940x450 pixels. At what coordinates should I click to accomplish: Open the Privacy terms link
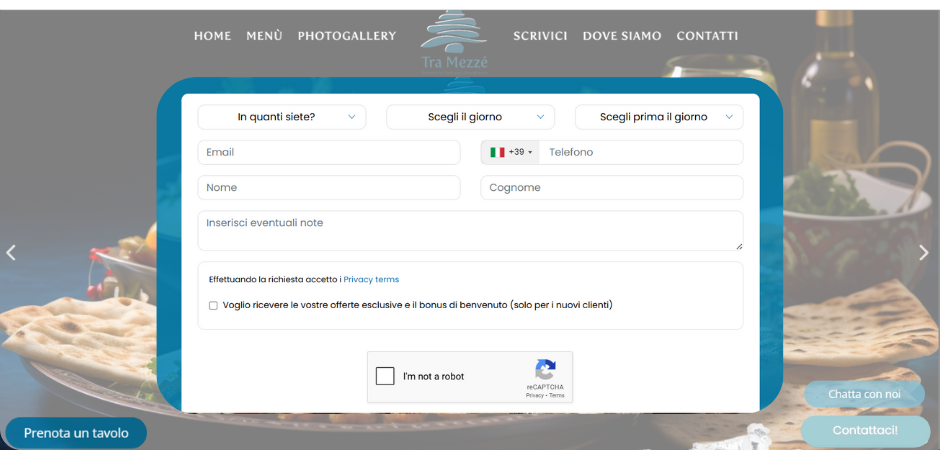(371, 280)
